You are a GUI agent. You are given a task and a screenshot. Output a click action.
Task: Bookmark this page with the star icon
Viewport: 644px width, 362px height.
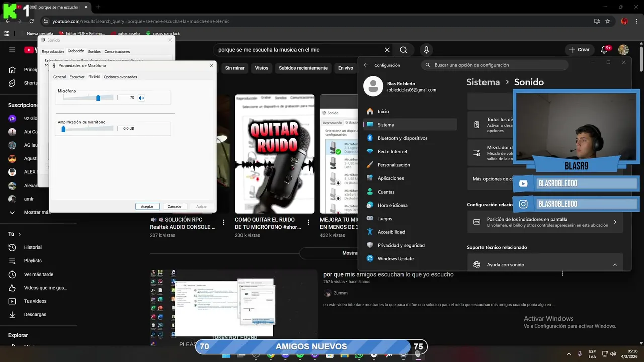[x=608, y=21]
